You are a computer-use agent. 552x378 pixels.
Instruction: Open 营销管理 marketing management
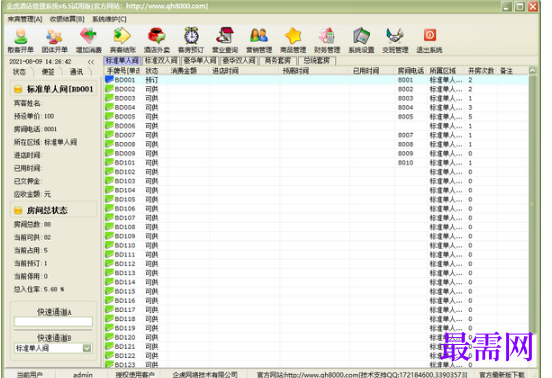259,40
